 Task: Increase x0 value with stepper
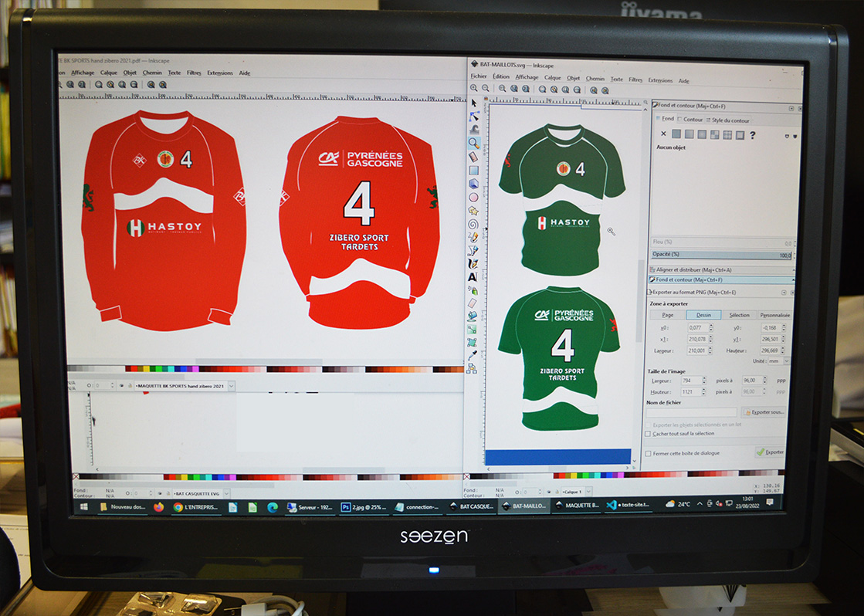tap(711, 326)
